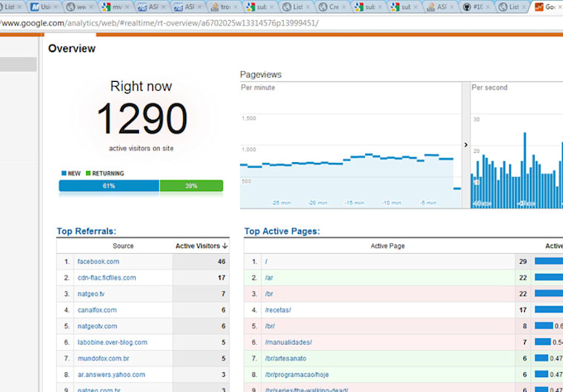
Task: Click the globe favicon on 'Cre' tab
Action: point(323,7)
